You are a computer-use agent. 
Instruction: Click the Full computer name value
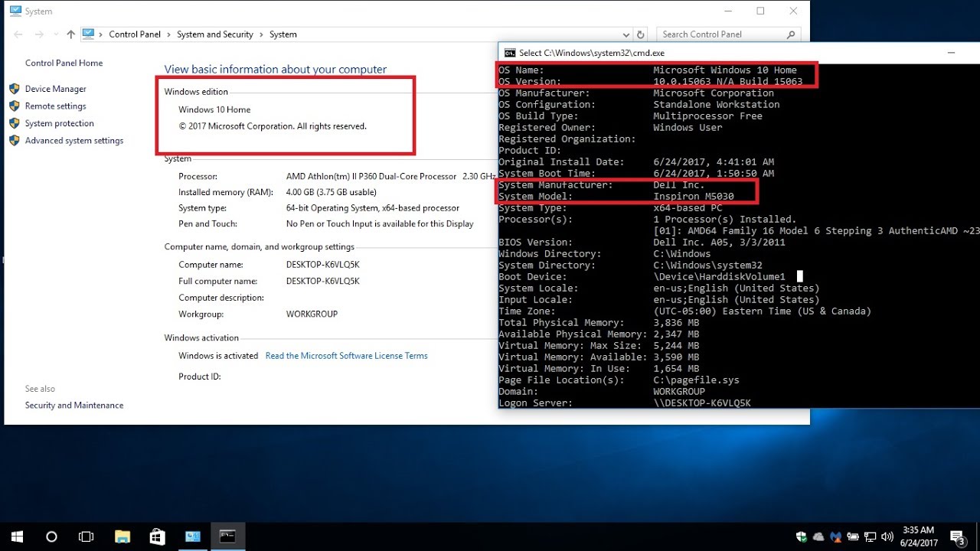322,282
